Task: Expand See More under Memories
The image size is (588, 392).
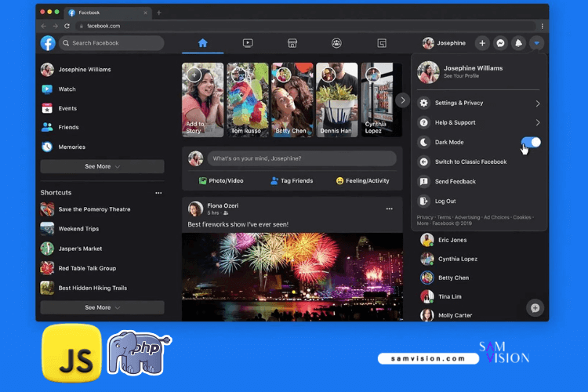Action: click(x=102, y=166)
